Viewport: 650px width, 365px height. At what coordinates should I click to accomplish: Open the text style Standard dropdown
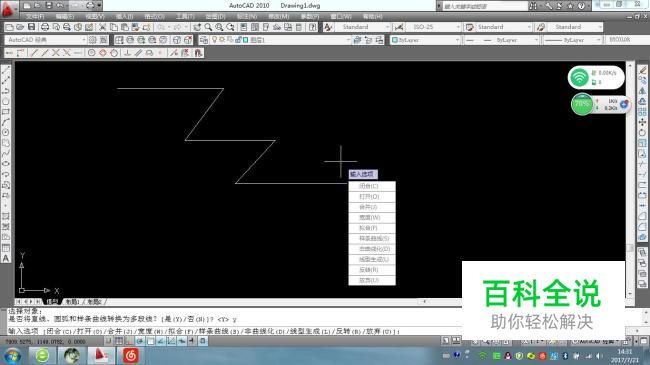click(363, 27)
